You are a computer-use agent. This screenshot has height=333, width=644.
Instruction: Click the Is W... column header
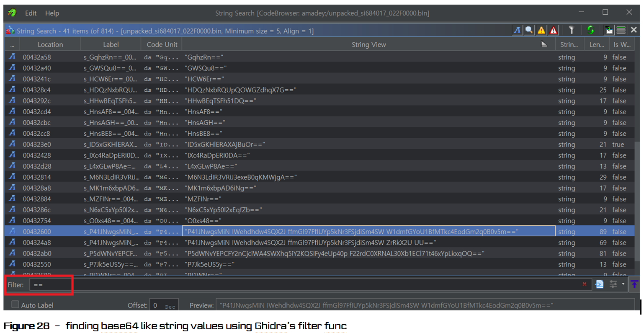(622, 44)
